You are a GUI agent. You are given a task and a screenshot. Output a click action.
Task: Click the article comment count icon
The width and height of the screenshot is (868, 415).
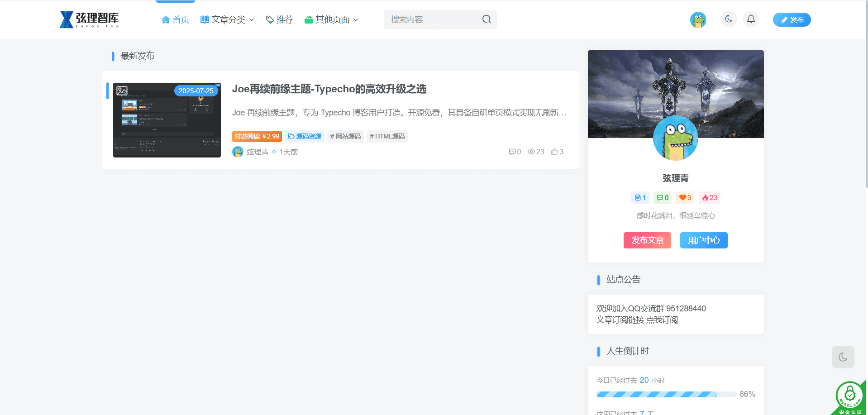[x=512, y=152]
